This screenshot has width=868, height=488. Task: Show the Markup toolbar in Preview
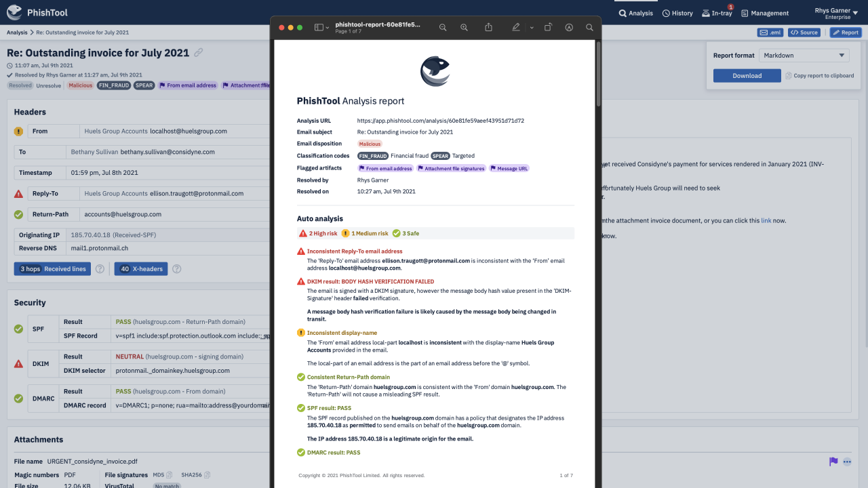pos(569,28)
